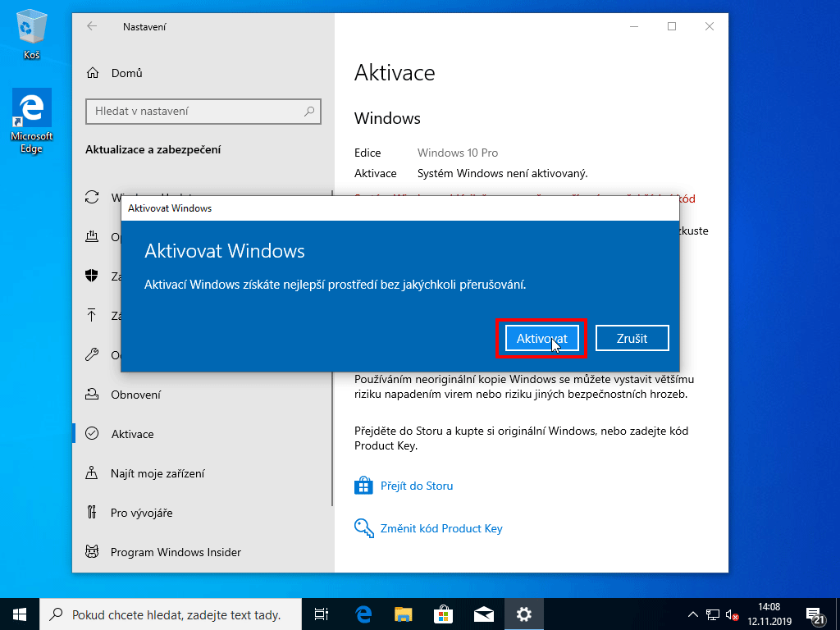Click the Windows Insider cat icon

(92, 551)
